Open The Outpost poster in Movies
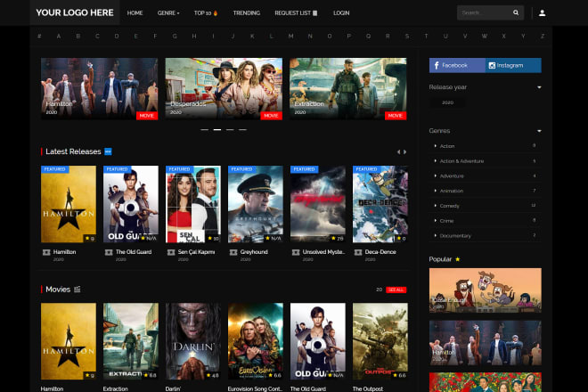This screenshot has width=588, height=392. 380,341
